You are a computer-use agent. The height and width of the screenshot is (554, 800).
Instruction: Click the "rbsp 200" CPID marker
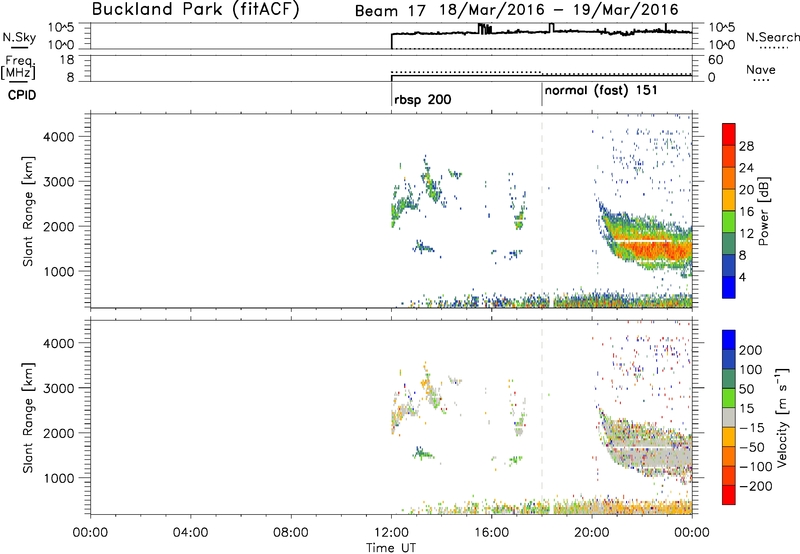(x=422, y=99)
